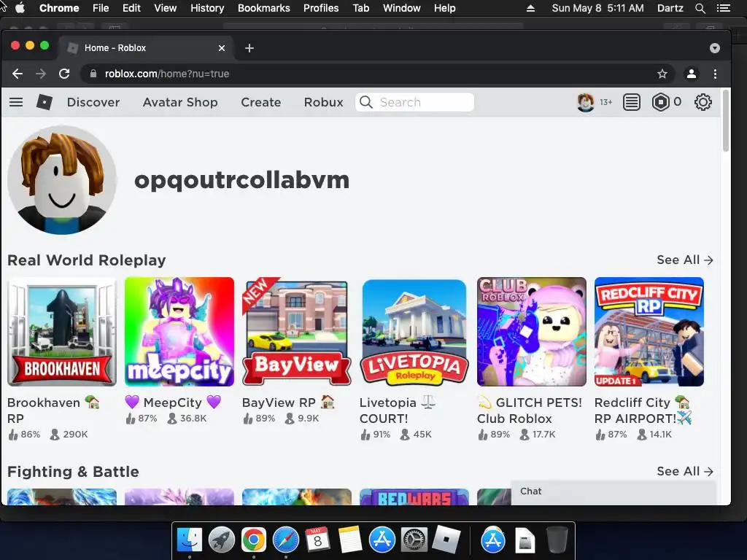The image size is (747, 560).
Task: Open the History menu
Action: click(207, 8)
